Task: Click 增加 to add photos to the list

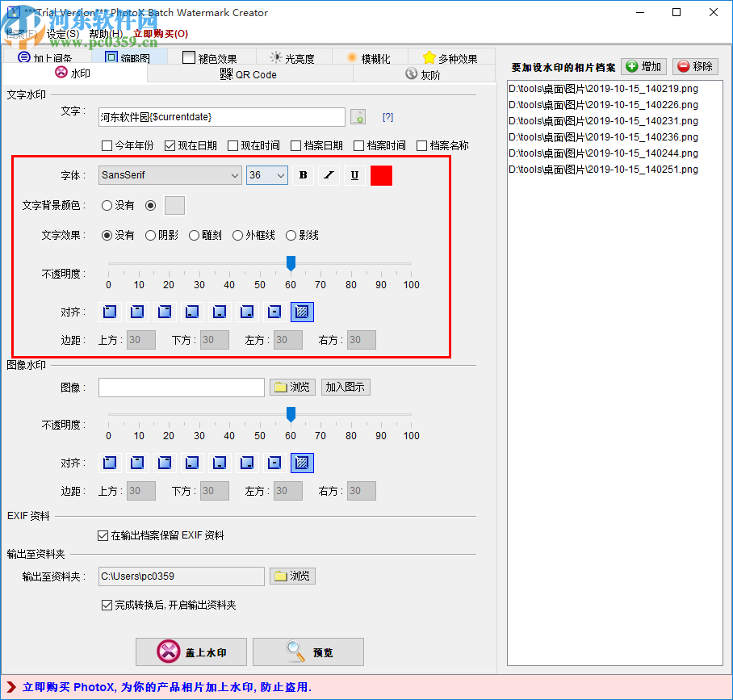Action: point(643,66)
